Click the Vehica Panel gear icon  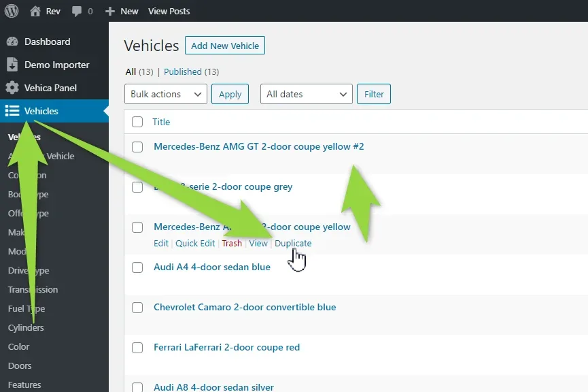pos(12,88)
